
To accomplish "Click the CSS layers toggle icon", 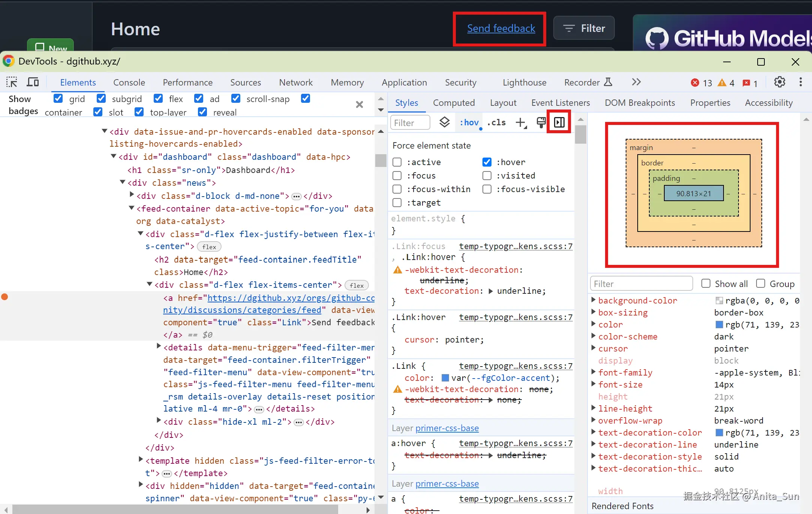I will [x=444, y=122].
